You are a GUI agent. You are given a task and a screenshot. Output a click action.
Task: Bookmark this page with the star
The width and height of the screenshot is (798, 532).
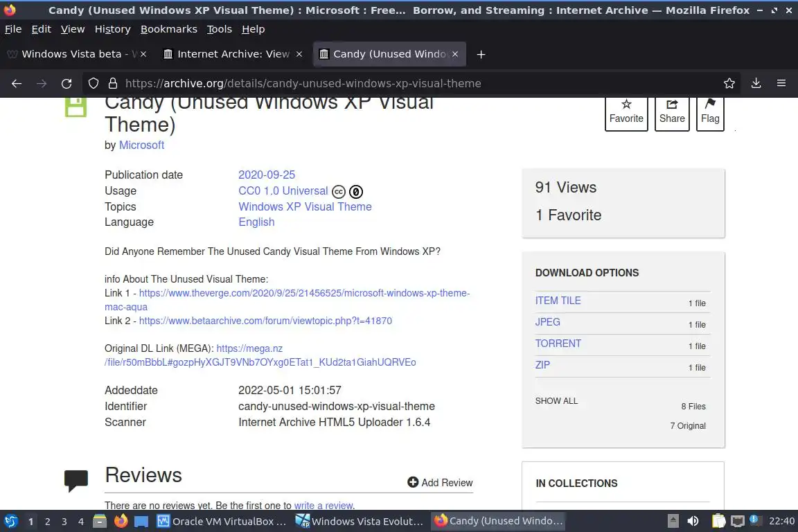point(729,84)
